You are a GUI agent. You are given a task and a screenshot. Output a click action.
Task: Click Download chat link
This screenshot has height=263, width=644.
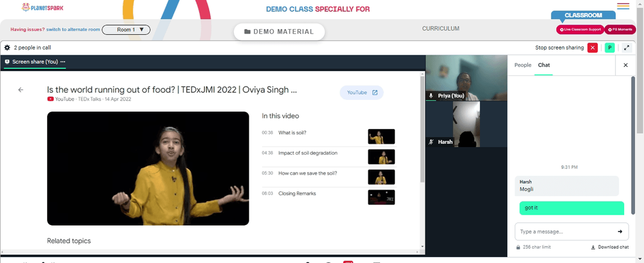[x=610, y=248]
